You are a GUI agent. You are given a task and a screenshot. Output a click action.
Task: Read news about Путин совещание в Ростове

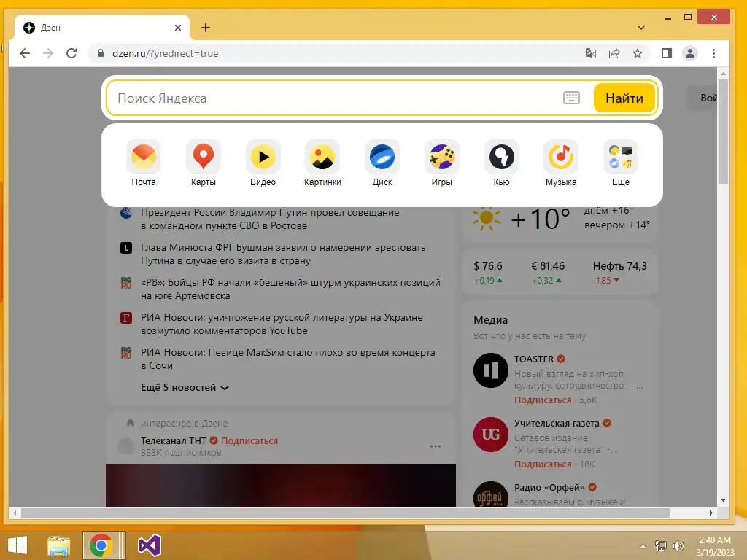coord(270,219)
